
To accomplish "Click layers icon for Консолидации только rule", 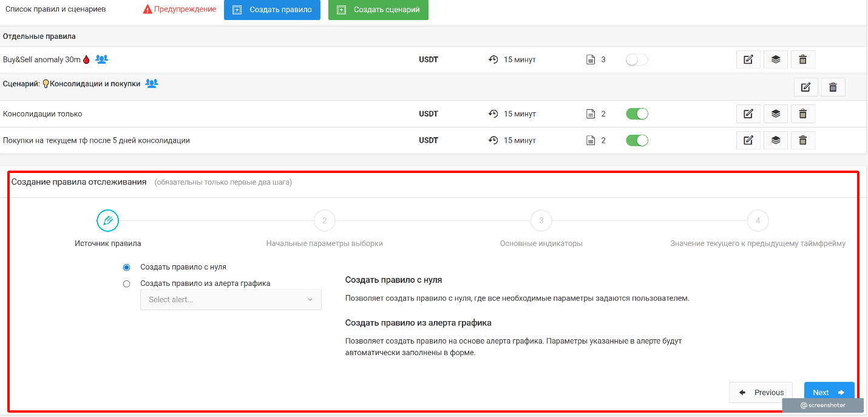I will coord(775,114).
